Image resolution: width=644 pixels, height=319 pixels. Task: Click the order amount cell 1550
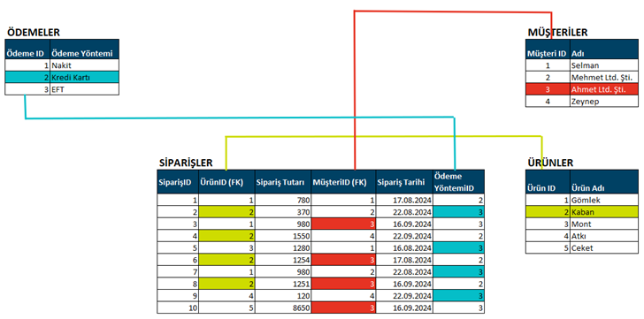[x=283, y=236]
